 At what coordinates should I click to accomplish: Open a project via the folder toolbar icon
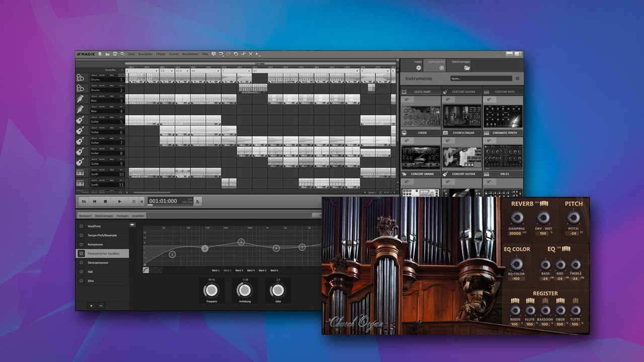coord(107,54)
